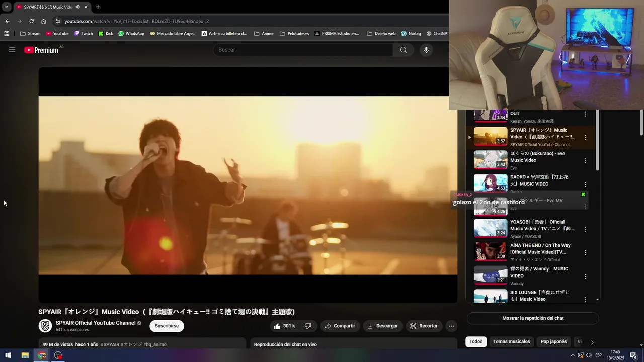Image resolution: width=644 pixels, height=362 pixels.
Task: Click Compartir share button
Action: tap(340, 326)
